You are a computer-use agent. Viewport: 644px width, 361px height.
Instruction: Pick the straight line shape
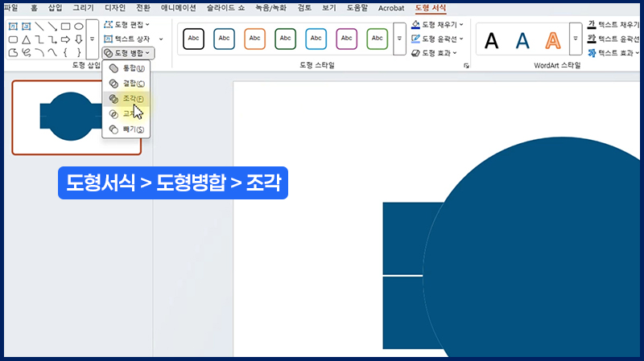(39, 27)
